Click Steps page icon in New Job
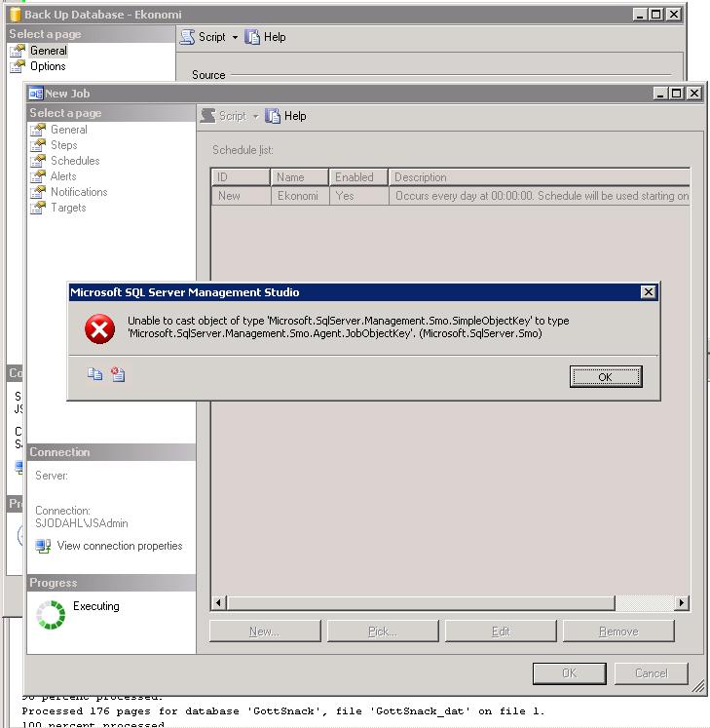This screenshot has height=728, width=710. 38,145
